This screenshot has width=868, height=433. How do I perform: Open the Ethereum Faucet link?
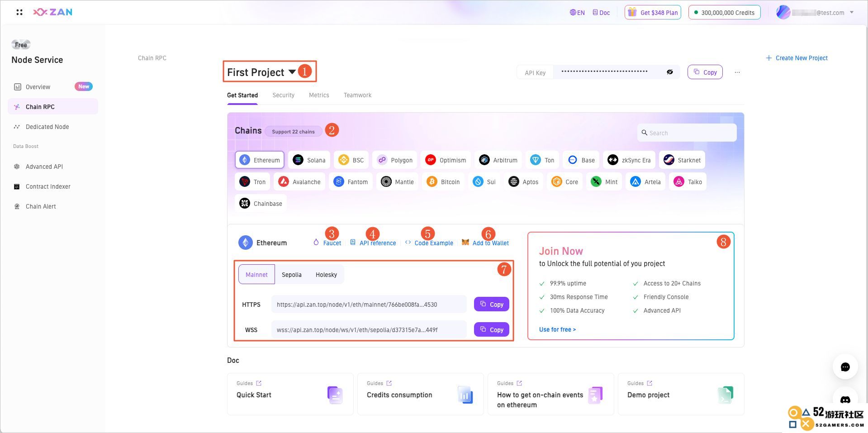click(327, 243)
